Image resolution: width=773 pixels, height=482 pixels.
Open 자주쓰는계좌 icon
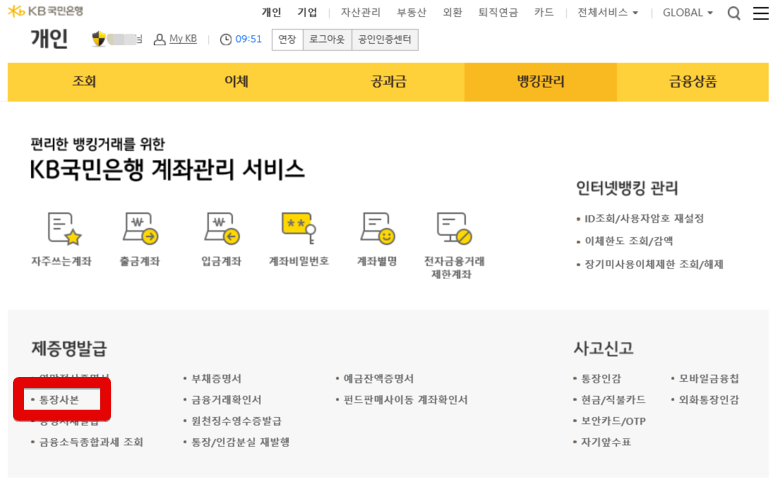65,228
